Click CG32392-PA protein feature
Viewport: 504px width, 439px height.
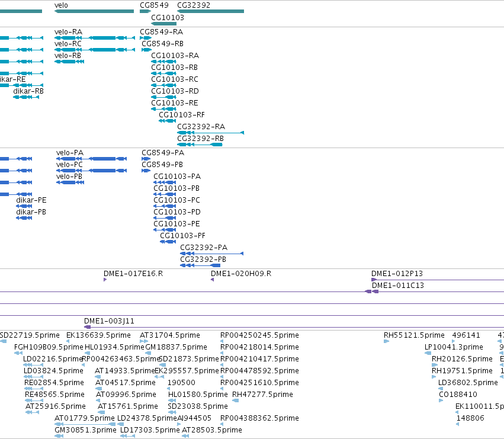tap(212, 254)
